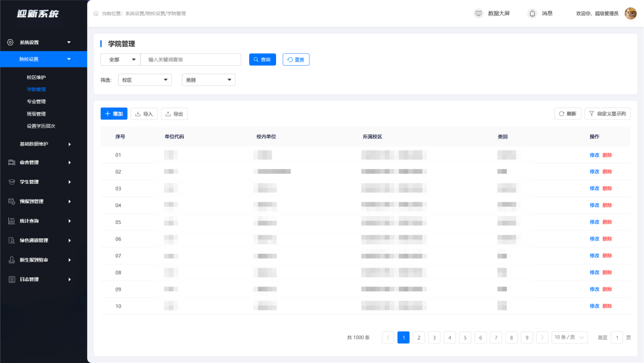Screen dimensions: 644x363
Task: Click the user avatar picture
Action: [630, 14]
